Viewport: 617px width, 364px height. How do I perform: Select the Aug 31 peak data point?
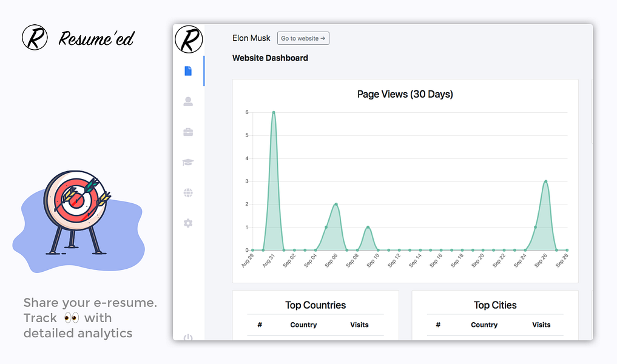click(274, 113)
